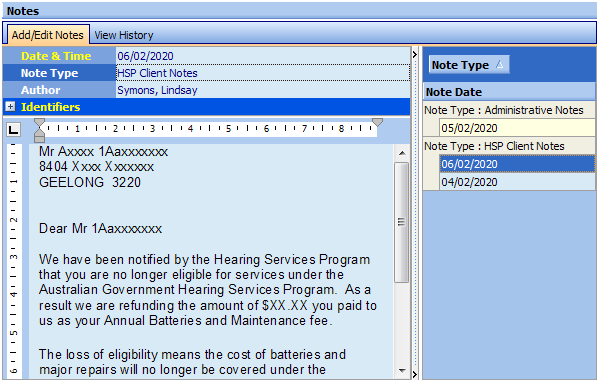Click the Note Type label cell in the form
599x382 pixels.
tap(59, 73)
